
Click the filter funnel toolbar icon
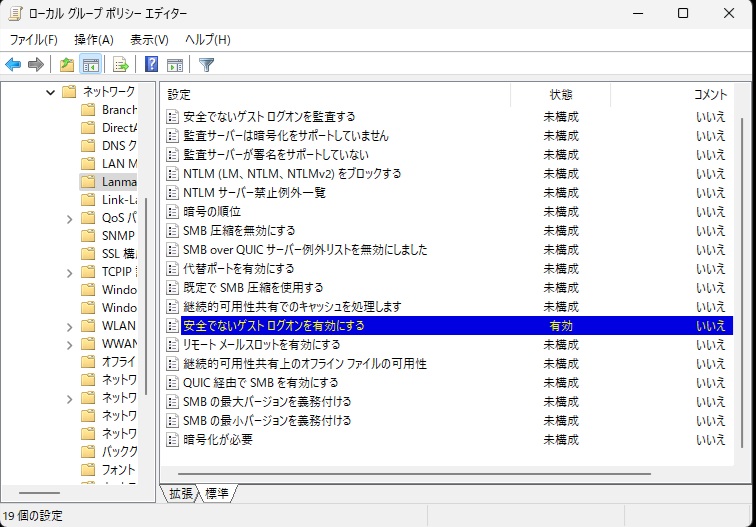206,65
